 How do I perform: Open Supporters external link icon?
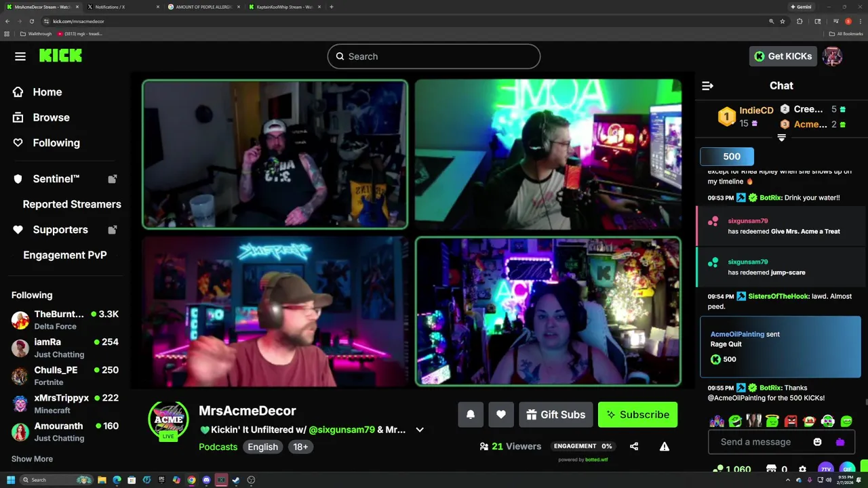[x=113, y=230]
